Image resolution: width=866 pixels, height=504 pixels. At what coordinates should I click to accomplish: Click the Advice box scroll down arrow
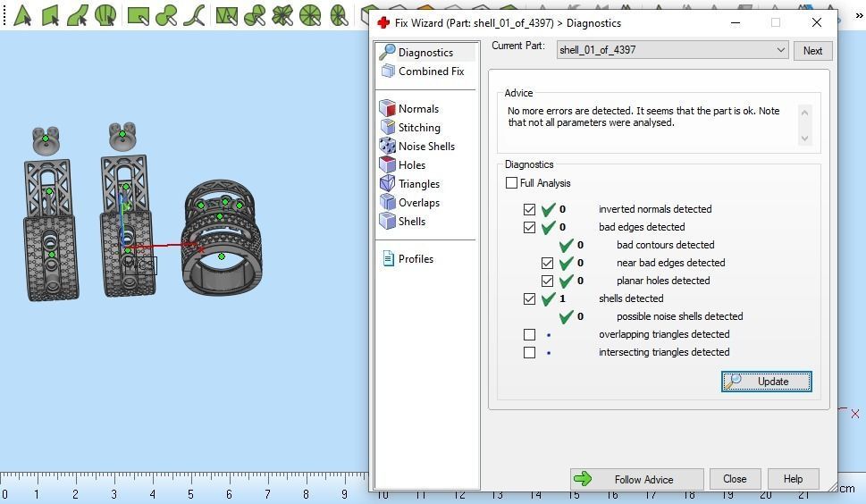point(804,139)
